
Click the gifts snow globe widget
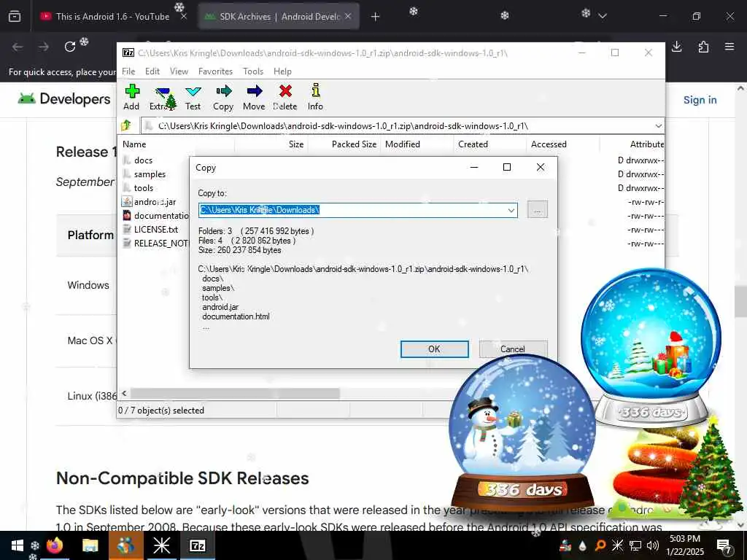651,348
